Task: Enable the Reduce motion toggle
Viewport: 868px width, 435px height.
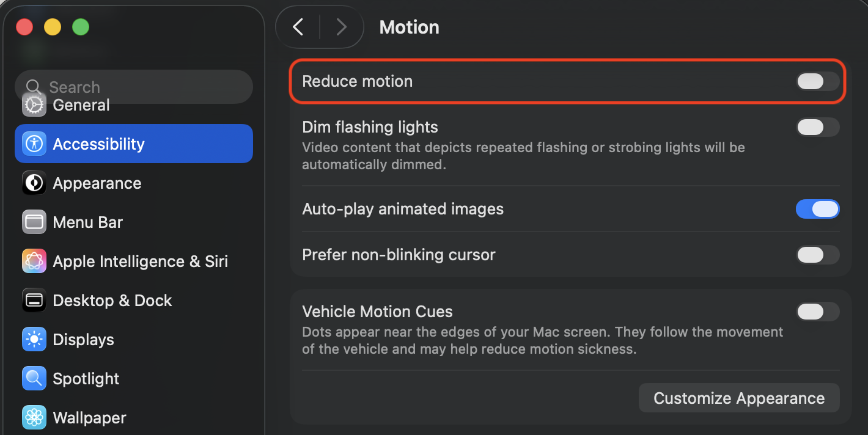Action: coord(817,81)
